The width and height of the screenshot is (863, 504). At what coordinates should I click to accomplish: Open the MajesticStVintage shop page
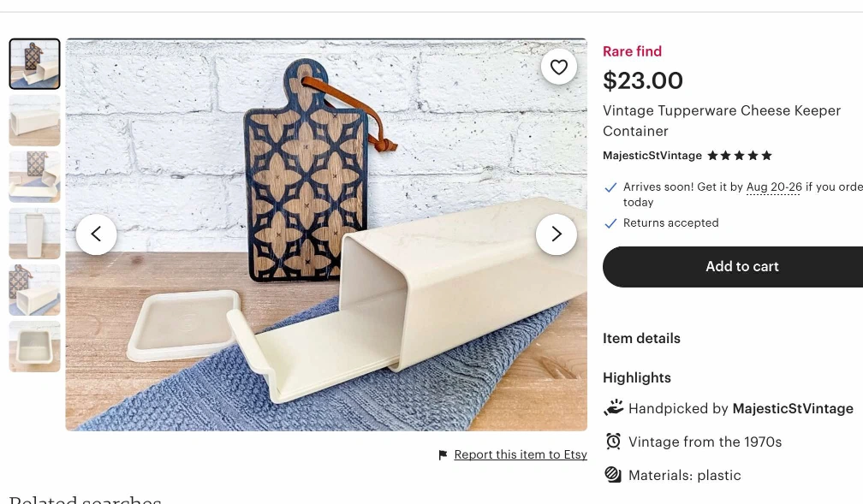(x=652, y=156)
